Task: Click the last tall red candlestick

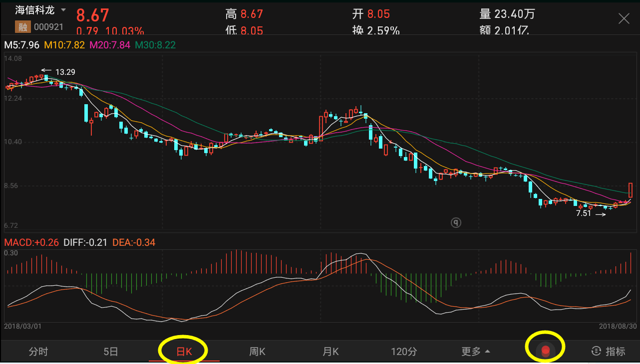Action: [x=631, y=190]
